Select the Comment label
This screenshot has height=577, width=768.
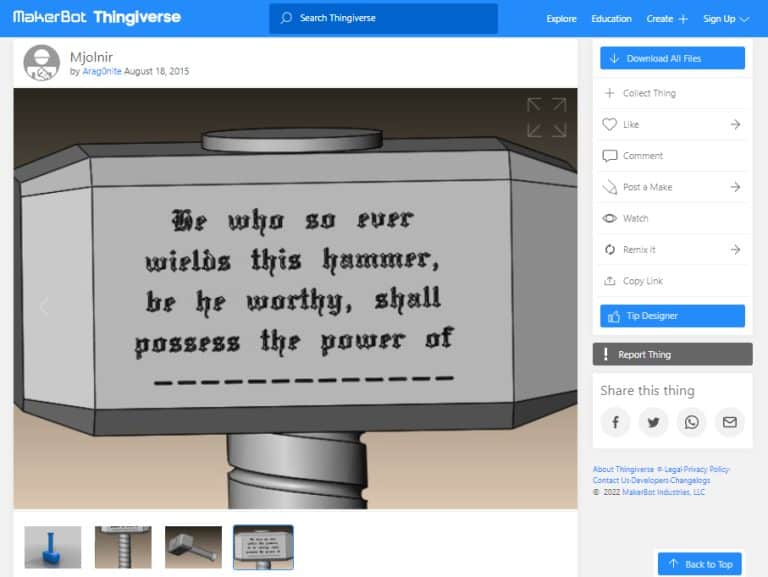643,156
